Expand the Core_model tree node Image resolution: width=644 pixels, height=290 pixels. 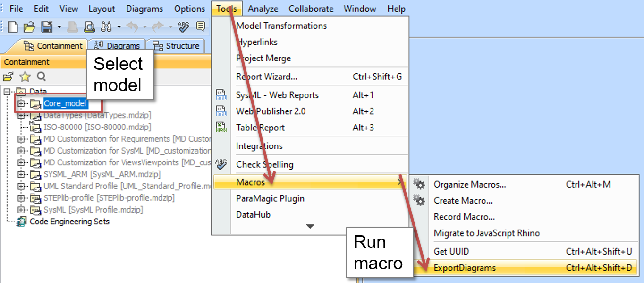coord(21,103)
